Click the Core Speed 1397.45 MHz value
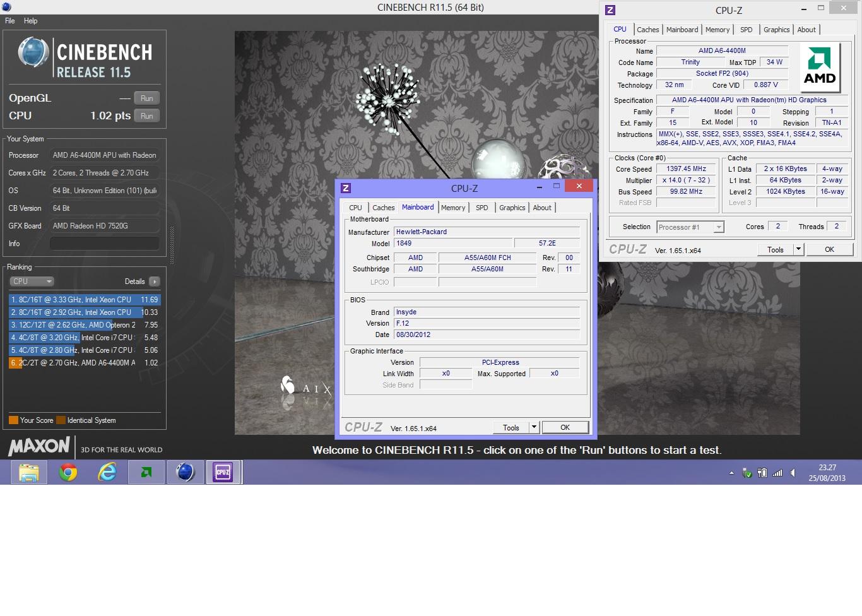Screen dimensions: 862x616 (x=687, y=169)
